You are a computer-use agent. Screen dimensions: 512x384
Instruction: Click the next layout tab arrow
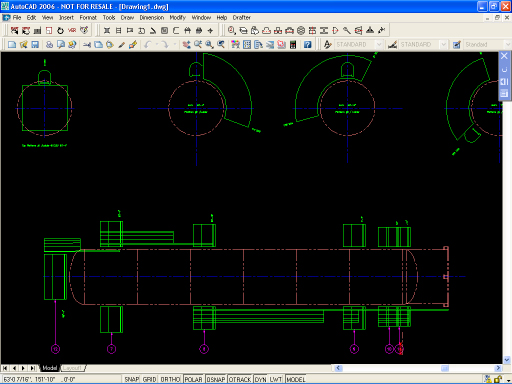coord(23,368)
